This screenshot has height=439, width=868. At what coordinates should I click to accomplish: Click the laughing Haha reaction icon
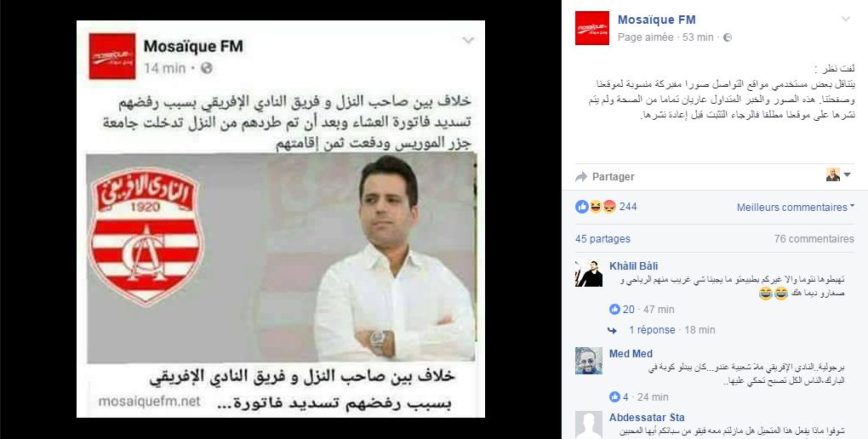coord(596,207)
